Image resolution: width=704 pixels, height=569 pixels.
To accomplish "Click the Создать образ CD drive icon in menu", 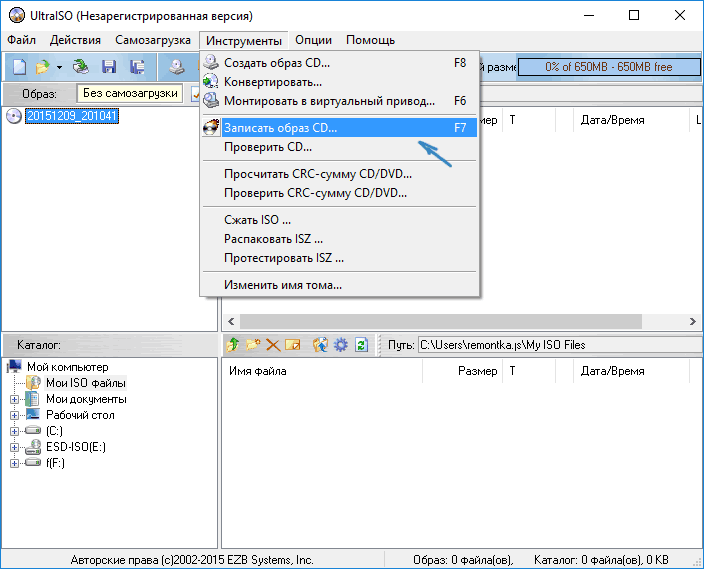I will [x=211, y=62].
